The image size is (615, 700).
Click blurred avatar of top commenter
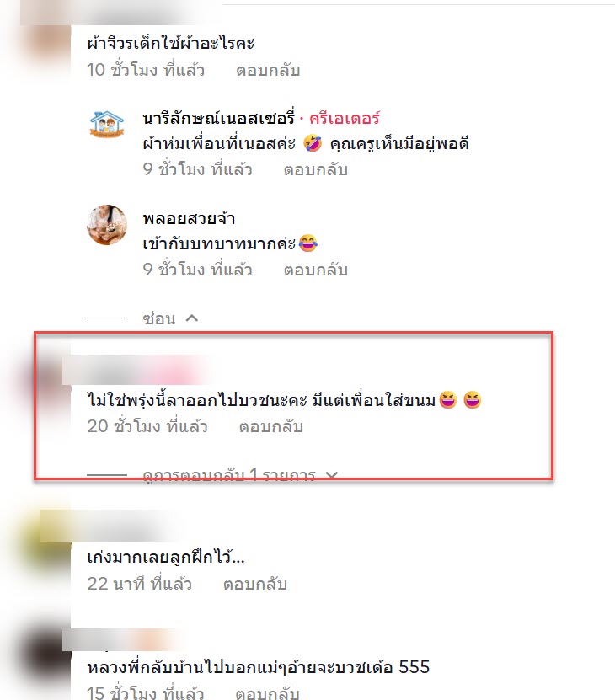pos(45,45)
